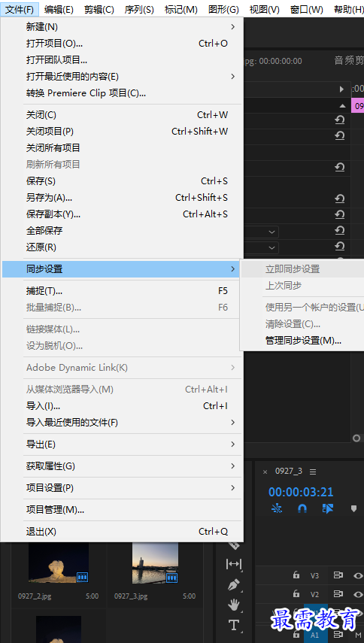Lock track V3

[296, 575]
